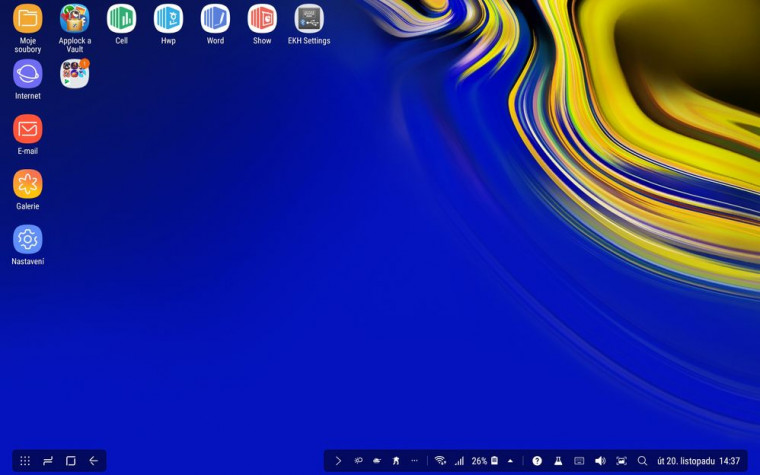
Task: Expand taskbar notifications with right chevron
Action: click(x=338, y=461)
